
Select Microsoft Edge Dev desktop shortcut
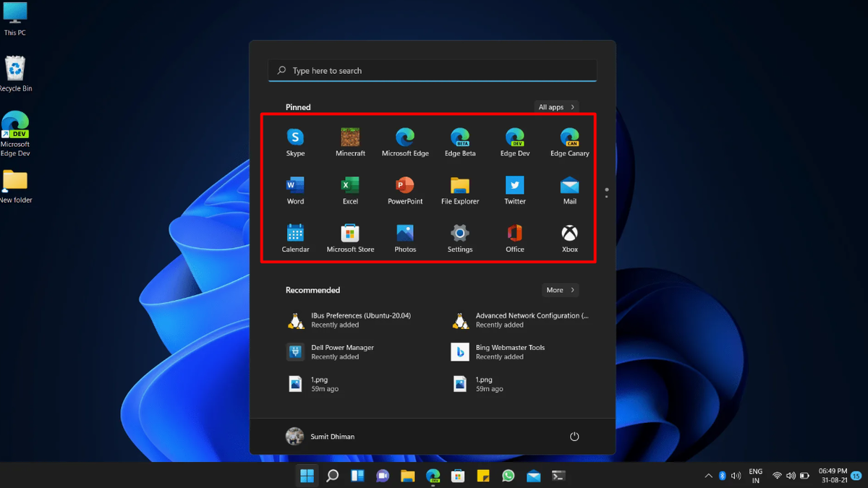15,134
